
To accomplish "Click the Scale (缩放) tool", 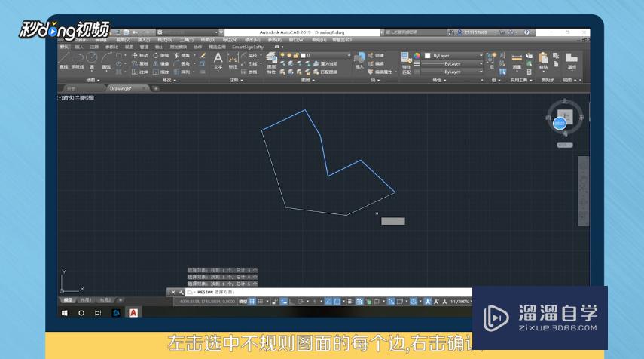I will [160, 72].
